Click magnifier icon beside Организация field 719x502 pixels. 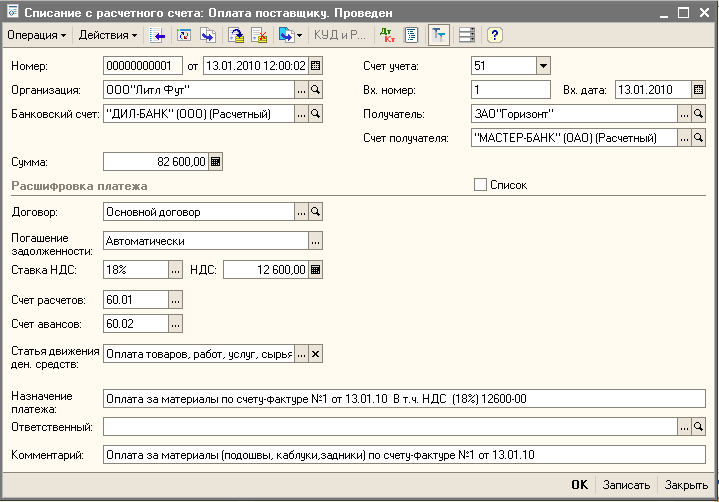point(316,90)
